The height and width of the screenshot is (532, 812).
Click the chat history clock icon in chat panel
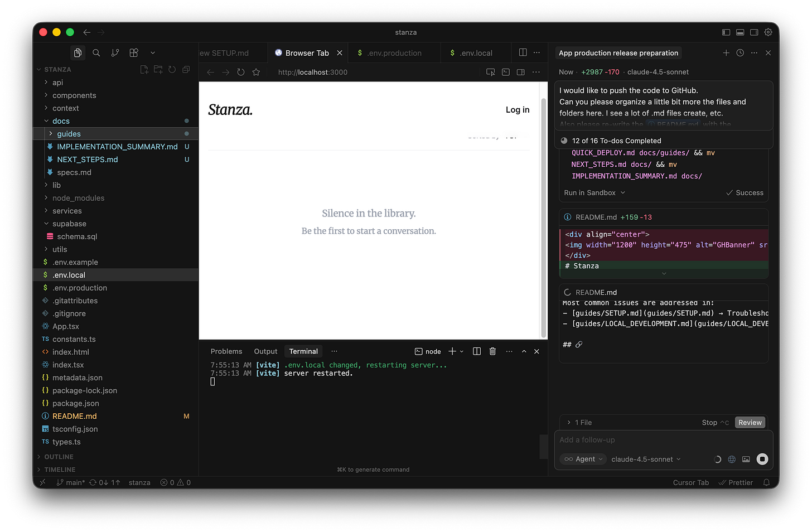click(x=740, y=52)
